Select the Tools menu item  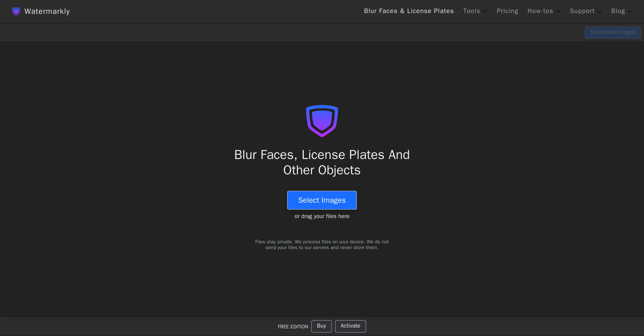click(472, 11)
